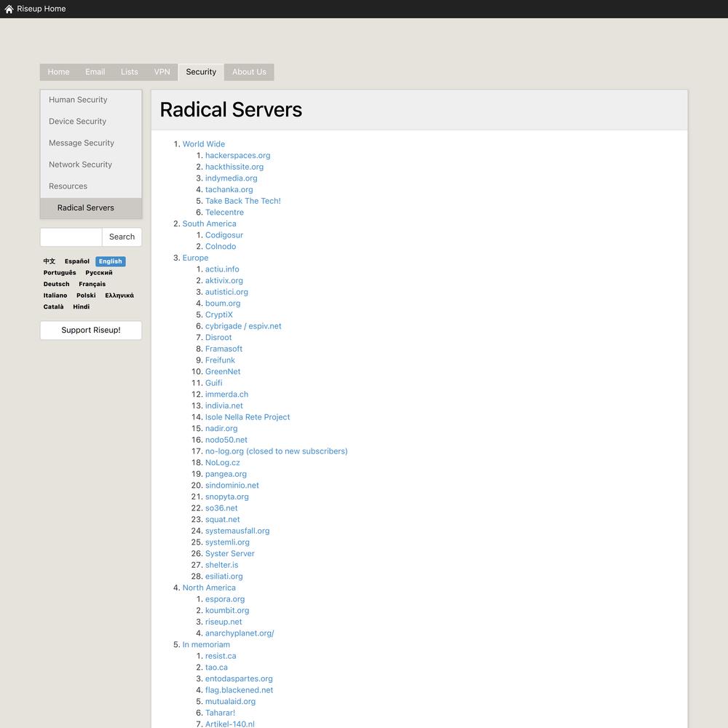Click the Support Riseup! button
Viewport: 728px width, 728px height.
click(x=91, y=330)
